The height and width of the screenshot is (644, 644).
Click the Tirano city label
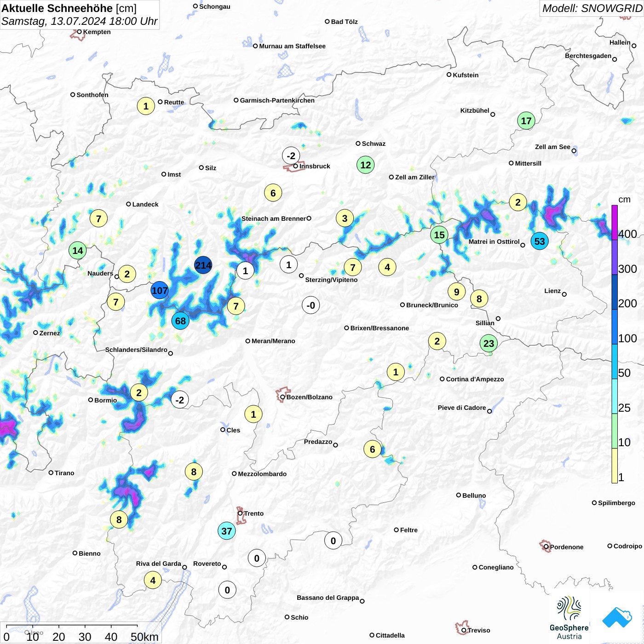[64, 473]
